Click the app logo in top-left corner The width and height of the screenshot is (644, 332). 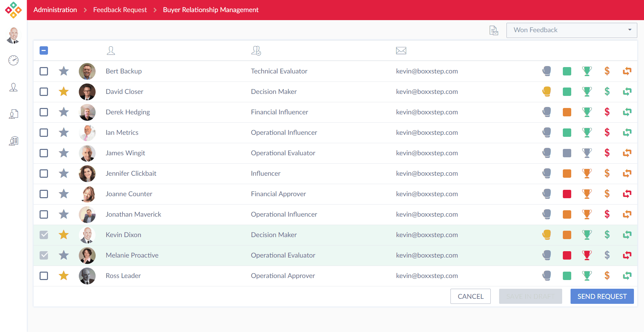click(13, 10)
